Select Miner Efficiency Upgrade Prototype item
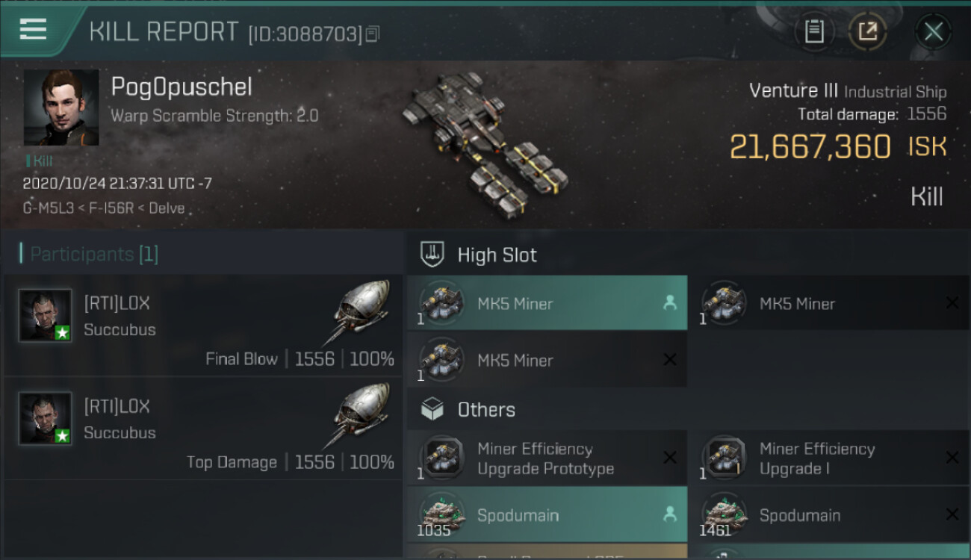The height and width of the screenshot is (560, 971). 547,458
